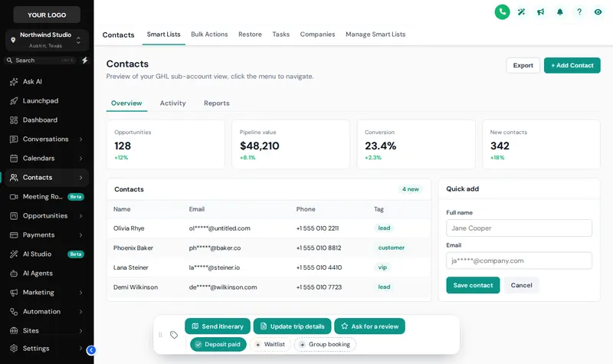Open AI Studio beta item
The image size is (613, 364).
coord(47,254)
